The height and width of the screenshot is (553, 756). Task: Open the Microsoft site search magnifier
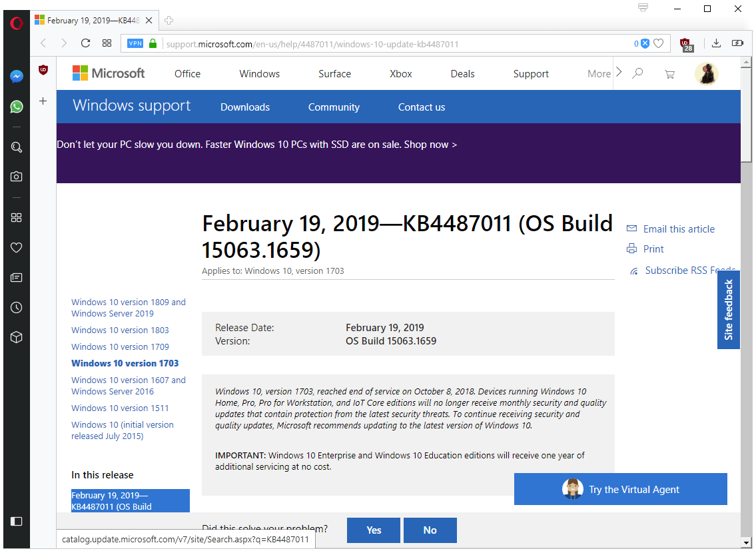point(638,73)
